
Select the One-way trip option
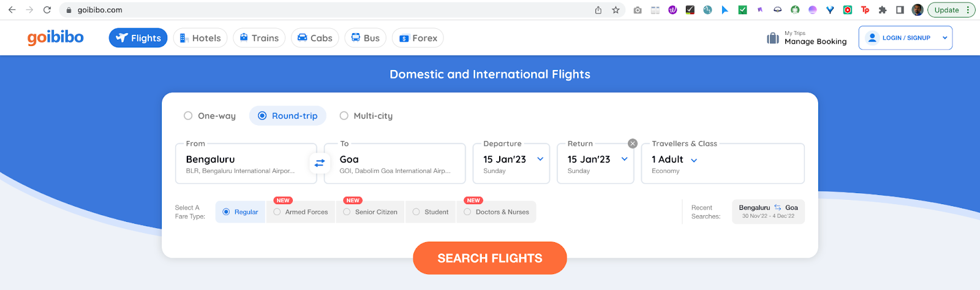pyautogui.click(x=209, y=116)
